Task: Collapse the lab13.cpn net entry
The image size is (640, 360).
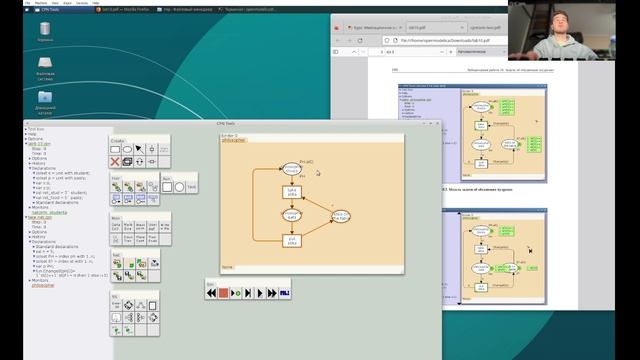Action: tap(26, 144)
